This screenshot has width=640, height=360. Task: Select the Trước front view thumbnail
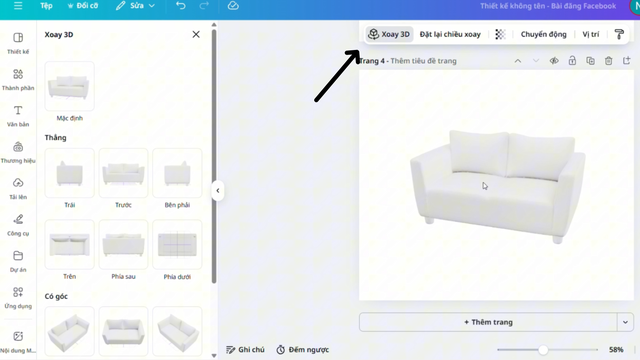(123, 173)
